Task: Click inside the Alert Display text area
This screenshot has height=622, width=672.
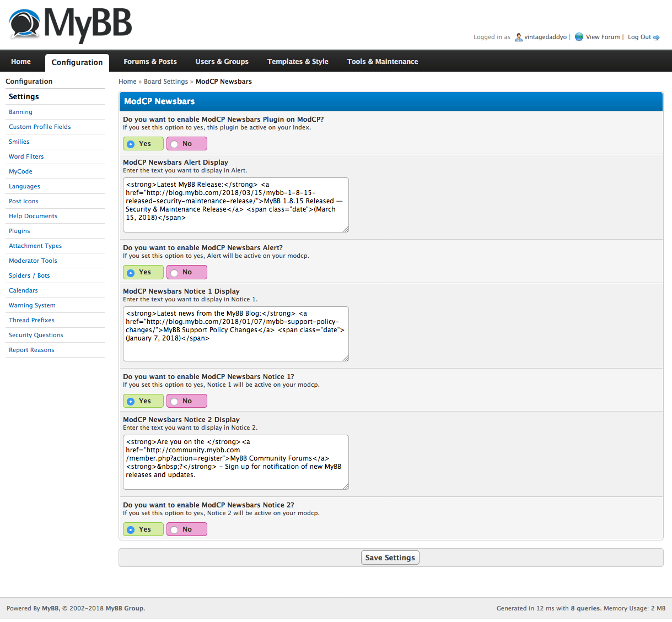Action: click(x=236, y=205)
